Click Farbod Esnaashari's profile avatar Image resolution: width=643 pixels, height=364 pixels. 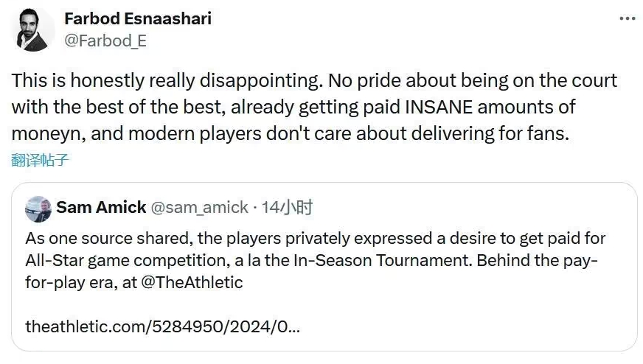(x=32, y=29)
